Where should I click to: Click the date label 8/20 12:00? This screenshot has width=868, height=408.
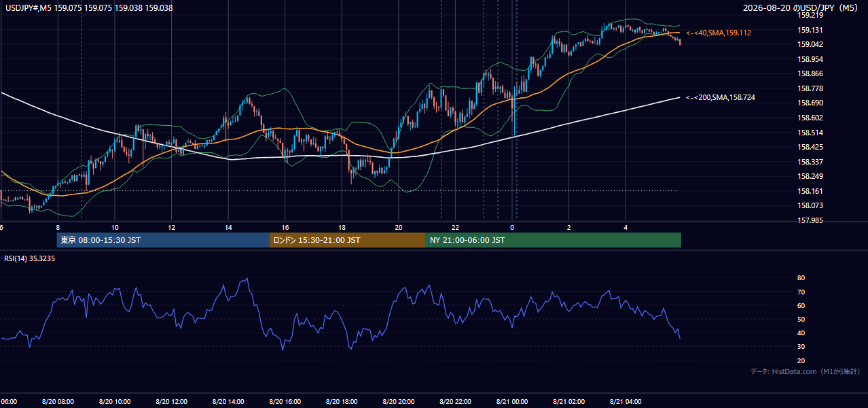171,402
